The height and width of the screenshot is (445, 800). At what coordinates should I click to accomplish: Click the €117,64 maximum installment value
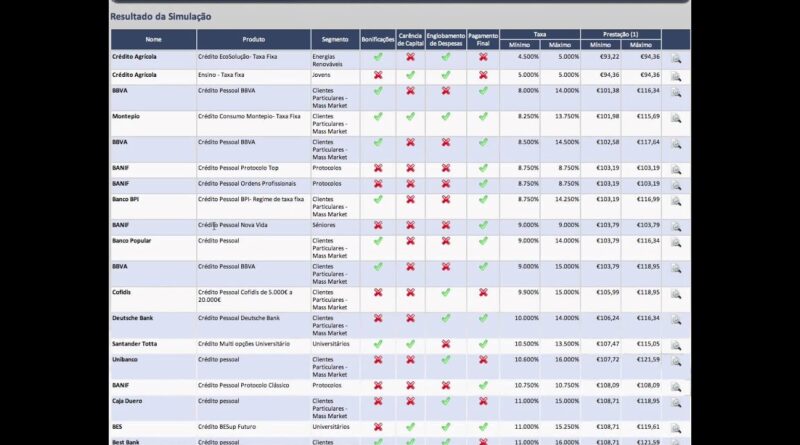pos(648,142)
